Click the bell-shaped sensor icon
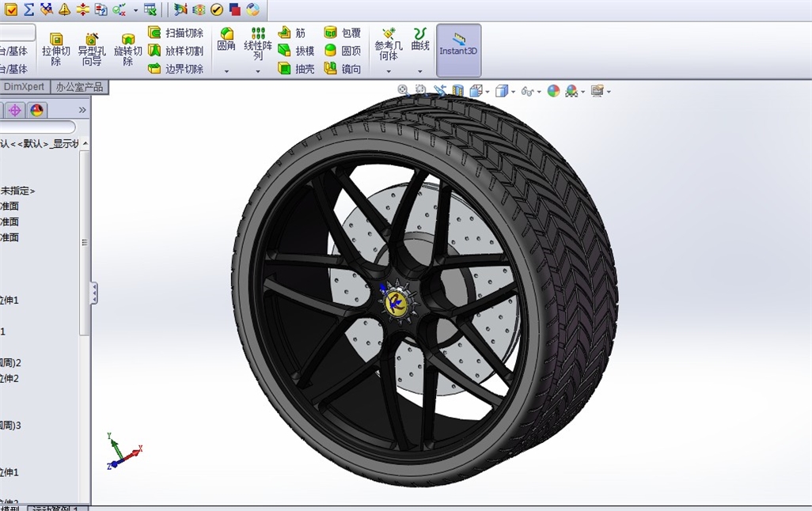Screen dimensions: 812x511 coord(64,9)
